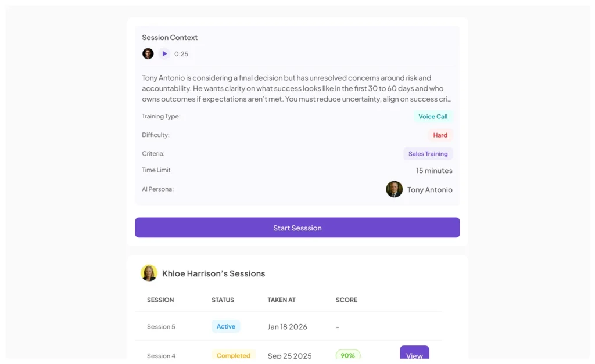Image resolution: width=595 pixels, height=364 pixels.
Task: Select the Voice Call badge
Action: (433, 117)
